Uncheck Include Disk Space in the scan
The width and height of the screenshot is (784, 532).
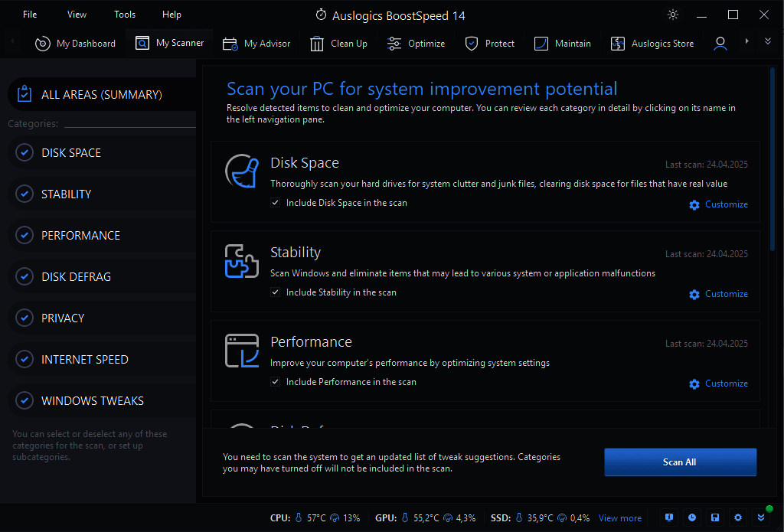pyautogui.click(x=276, y=203)
